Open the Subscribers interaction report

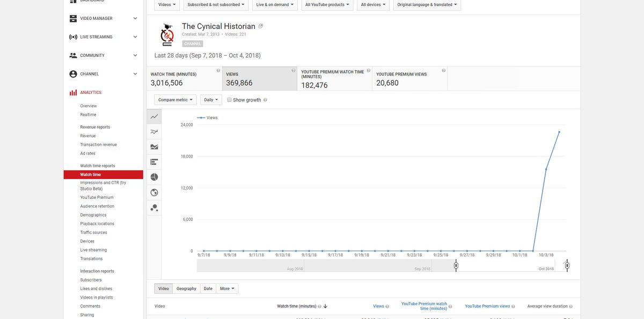91,280
